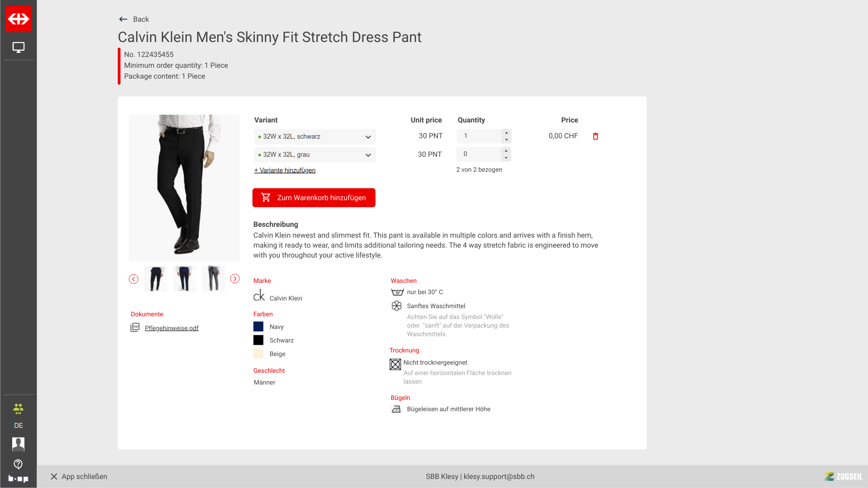Open the user profile avatar

point(18,444)
